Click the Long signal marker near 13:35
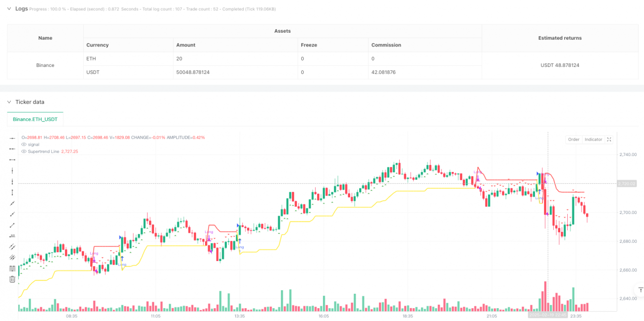 point(240,247)
